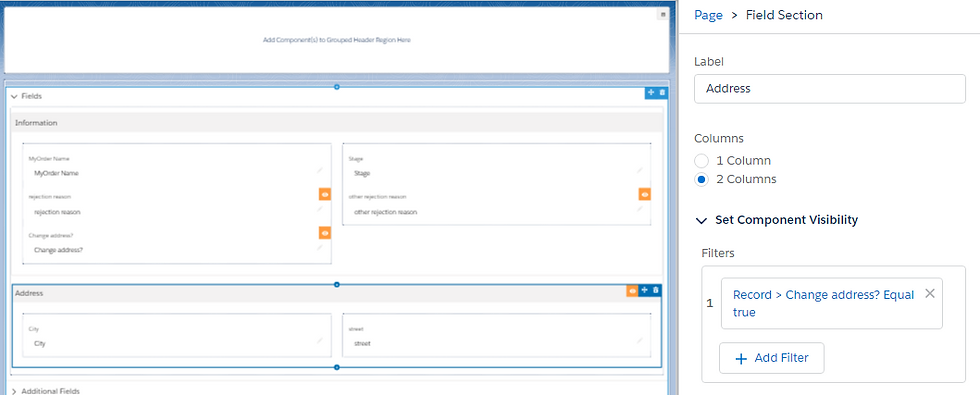
Task: Click the pencil icon on Stage field
Action: [x=639, y=170]
